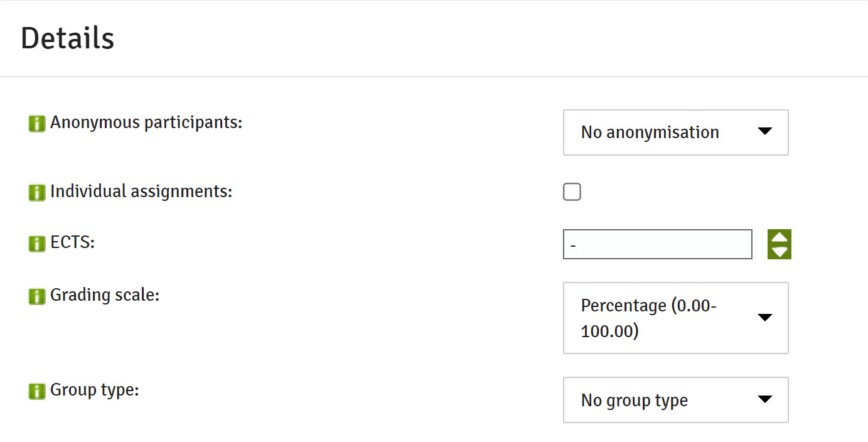Expand the No group type dropdown

tap(676, 400)
